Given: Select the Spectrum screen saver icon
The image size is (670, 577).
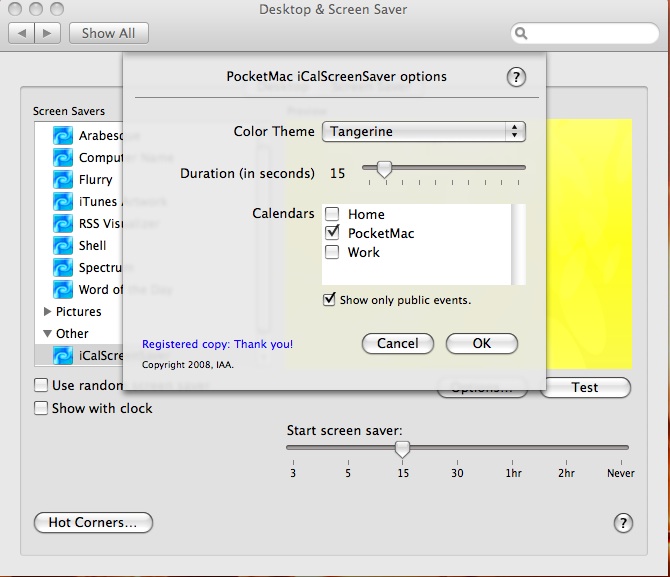Looking at the screenshot, I should (63, 268).
